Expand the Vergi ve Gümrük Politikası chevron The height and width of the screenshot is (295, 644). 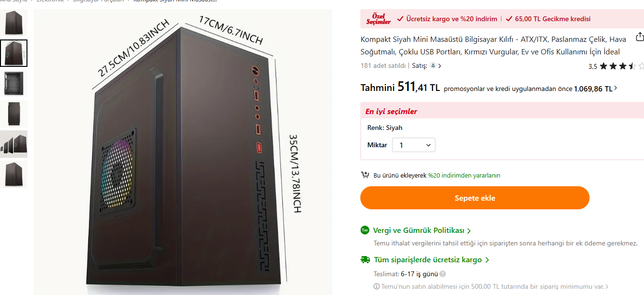pos(469,231)
